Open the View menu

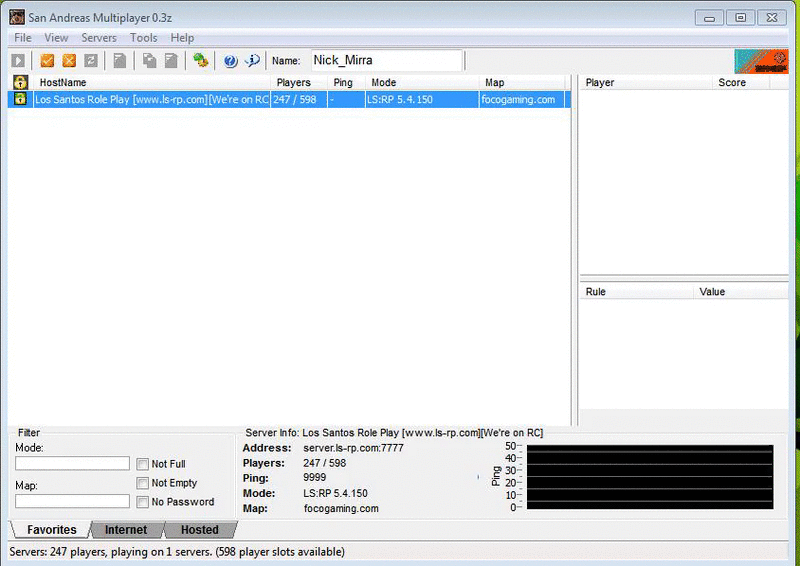(56, 38)
